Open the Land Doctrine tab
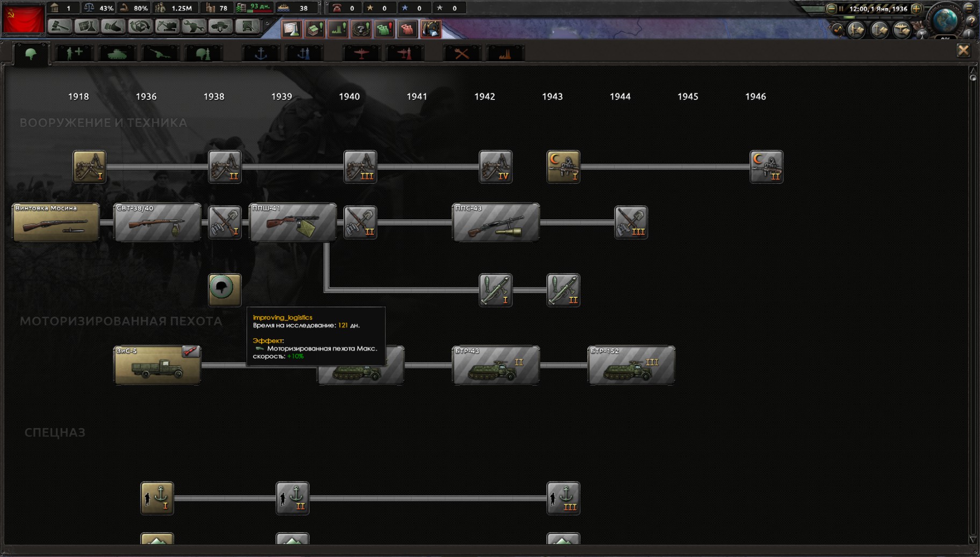Screen dimensions: 980x557 pyautogui.click(x=203, y=54)
